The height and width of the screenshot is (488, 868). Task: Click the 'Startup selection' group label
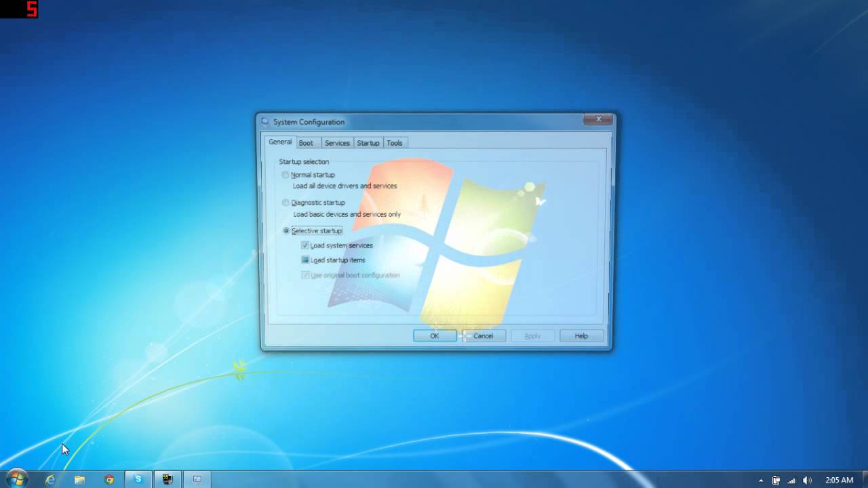coord(304,161)
